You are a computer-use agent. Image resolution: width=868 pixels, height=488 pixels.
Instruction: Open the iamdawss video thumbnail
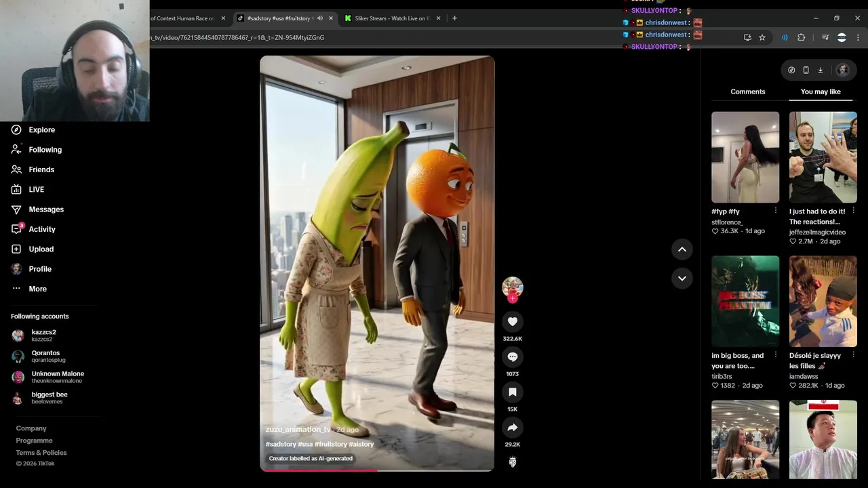823,301
